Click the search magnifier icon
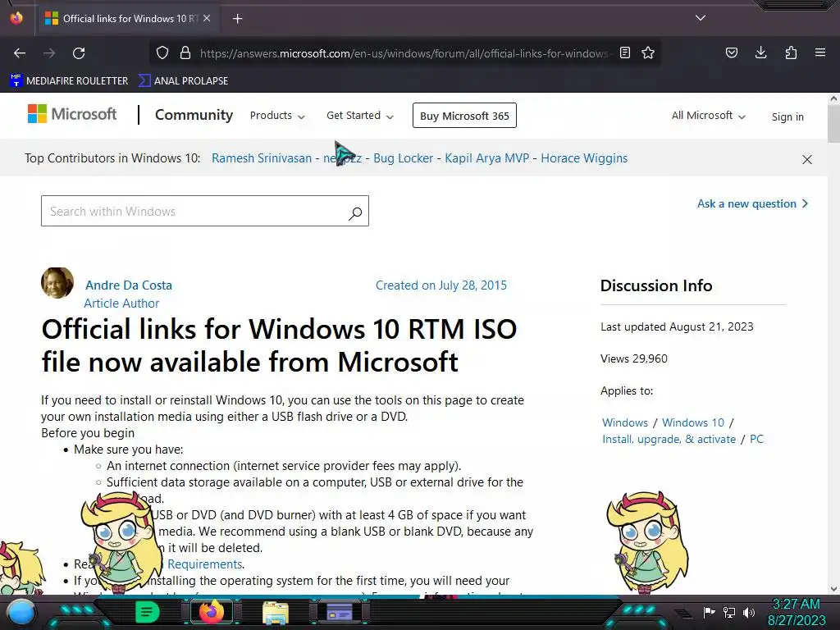This screenshot has height=630, width=840. [x=355, y=213]
